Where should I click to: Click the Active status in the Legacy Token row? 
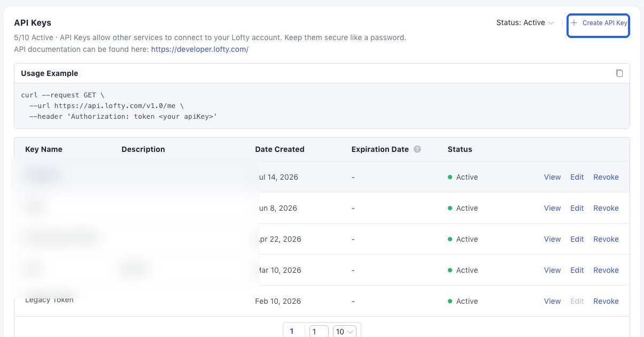(463, 301)
